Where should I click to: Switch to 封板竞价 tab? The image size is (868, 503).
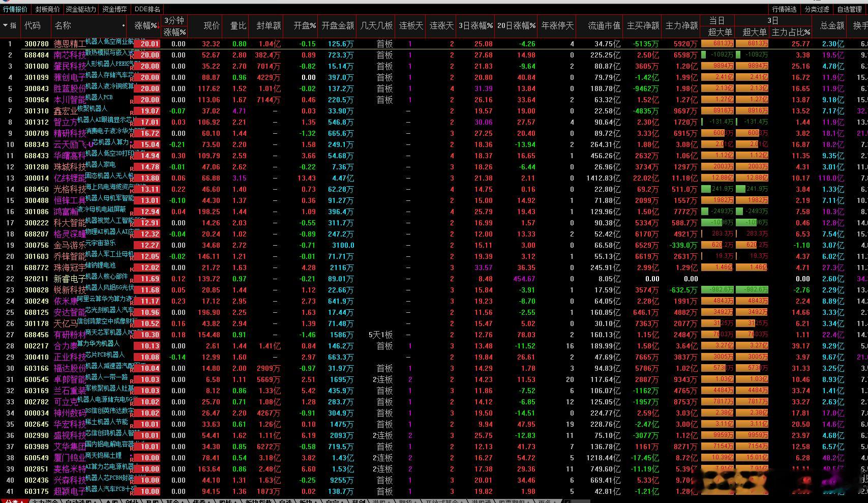(47, 9)
